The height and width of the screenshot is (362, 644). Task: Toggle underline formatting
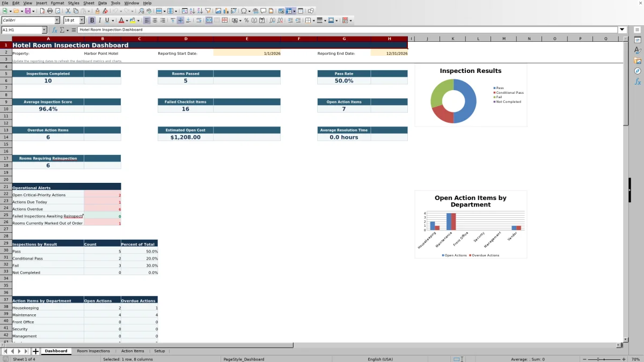(107, 20)
